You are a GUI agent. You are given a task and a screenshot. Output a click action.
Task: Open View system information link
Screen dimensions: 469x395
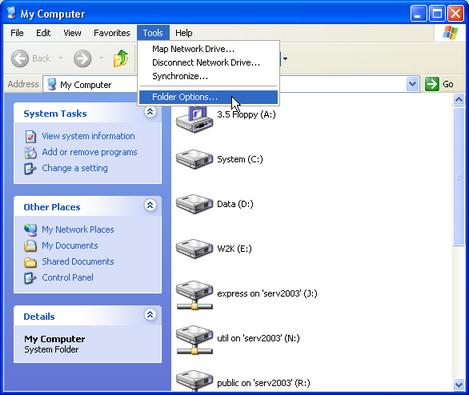[x=88, y=136]
